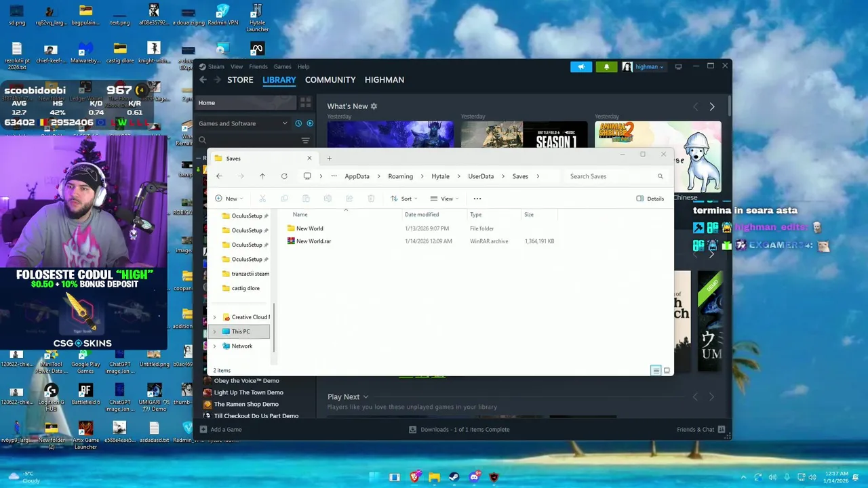Expand the highman account dropdown
The height and width of the screenshot is (488, 868).
coord(650,66)
